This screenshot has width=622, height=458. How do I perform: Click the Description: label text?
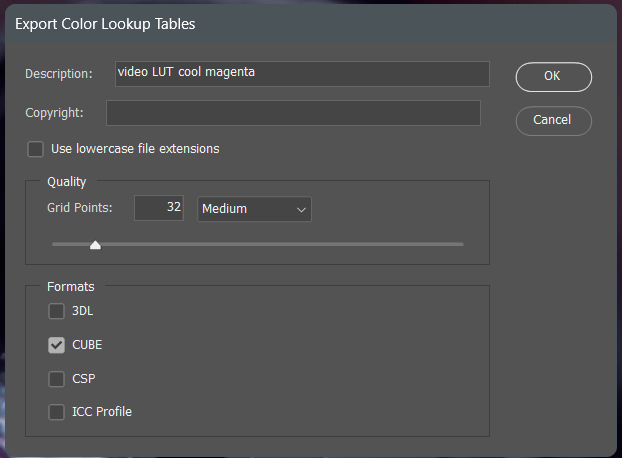click(59, 74)
